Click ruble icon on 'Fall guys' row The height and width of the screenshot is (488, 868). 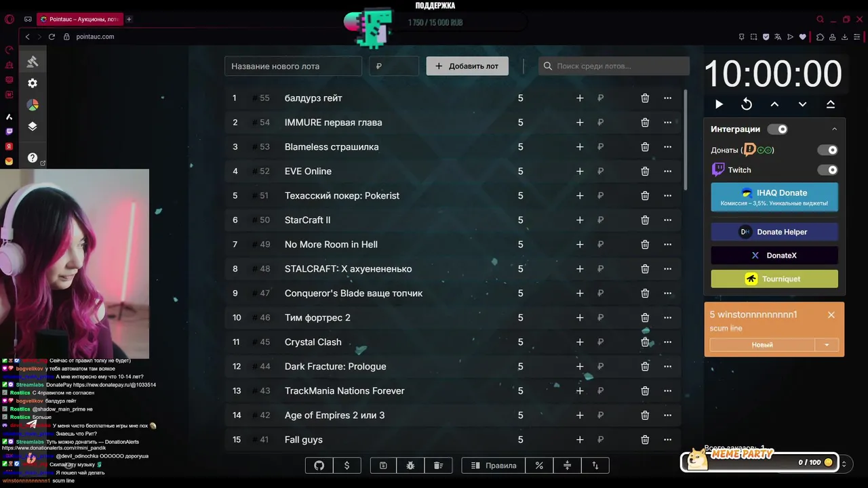pyautogui.click(x=601, y=440)
